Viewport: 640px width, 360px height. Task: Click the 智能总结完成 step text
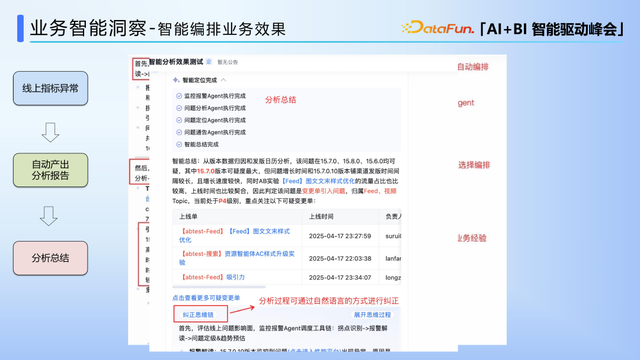[201, 144]
